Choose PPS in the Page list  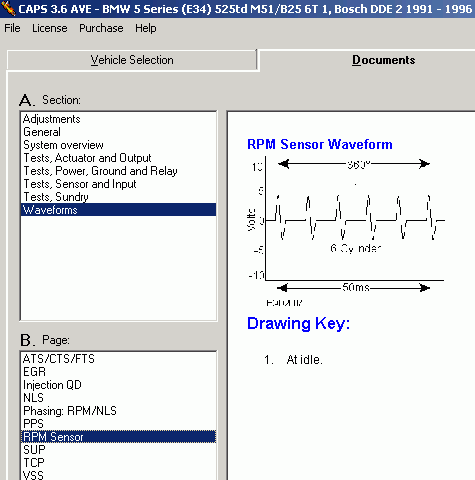pyautogui.click(x=118, y=424)
